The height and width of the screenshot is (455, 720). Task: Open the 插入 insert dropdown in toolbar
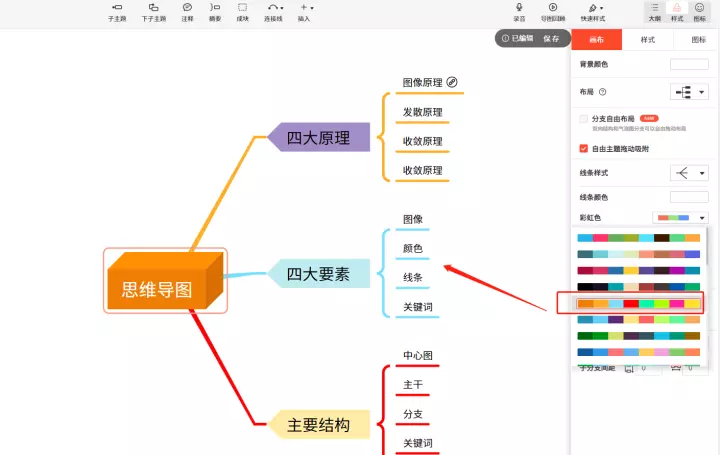[304, 8]
